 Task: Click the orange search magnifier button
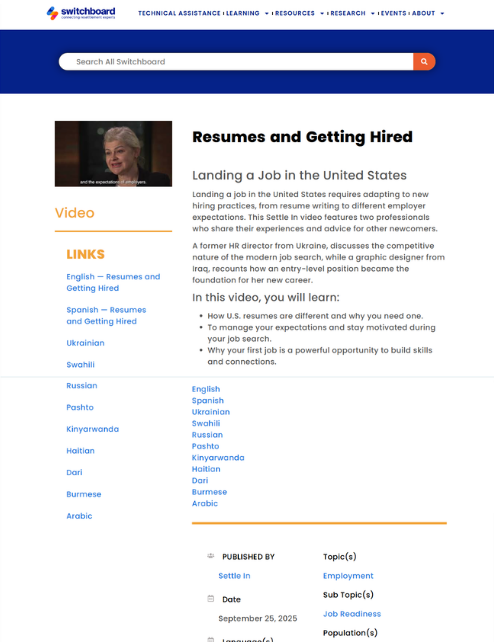click(424, 61)
